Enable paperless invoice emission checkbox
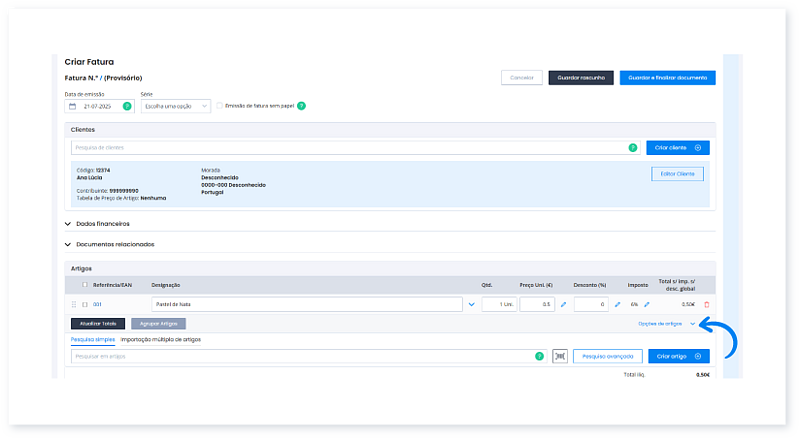This screenshot has height=439, width=800. coord(220,105)
